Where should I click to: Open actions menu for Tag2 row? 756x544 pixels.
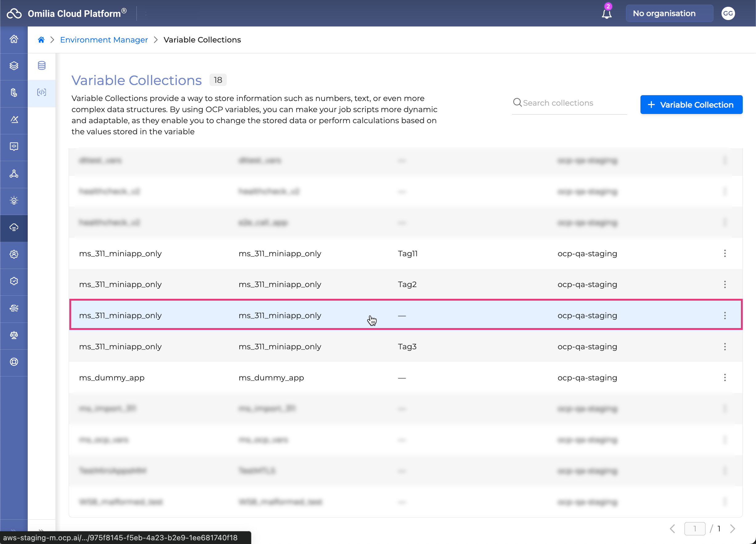(725, 284)
